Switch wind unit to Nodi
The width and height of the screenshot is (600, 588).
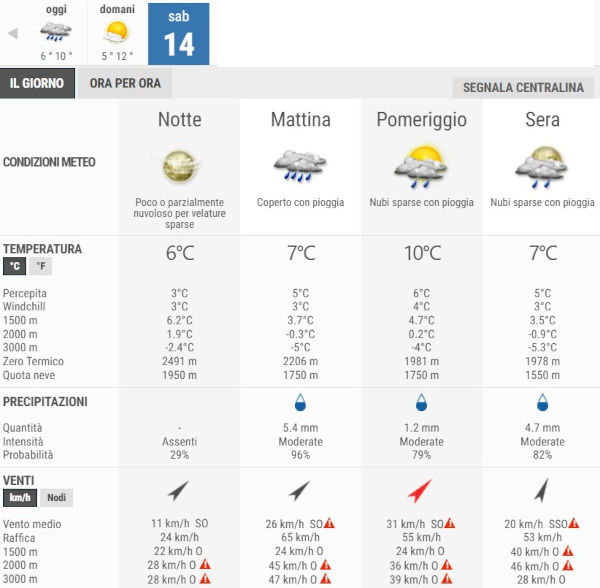(56, 498)
